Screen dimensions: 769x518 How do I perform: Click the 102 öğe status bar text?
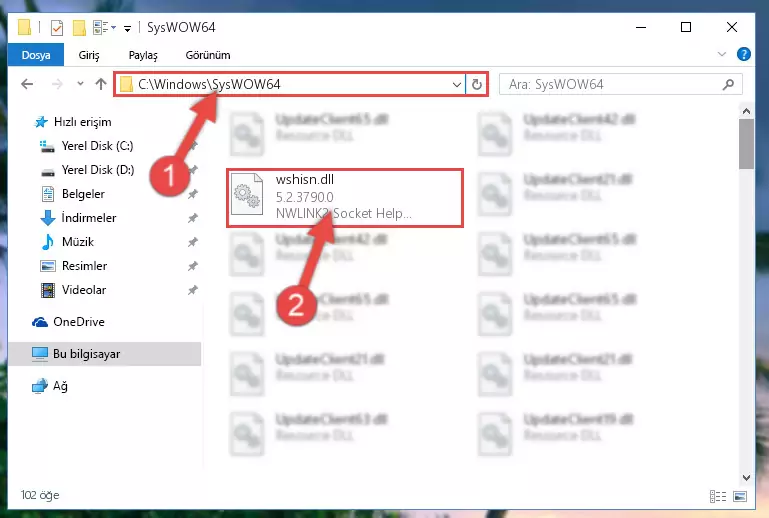(40, 495)
